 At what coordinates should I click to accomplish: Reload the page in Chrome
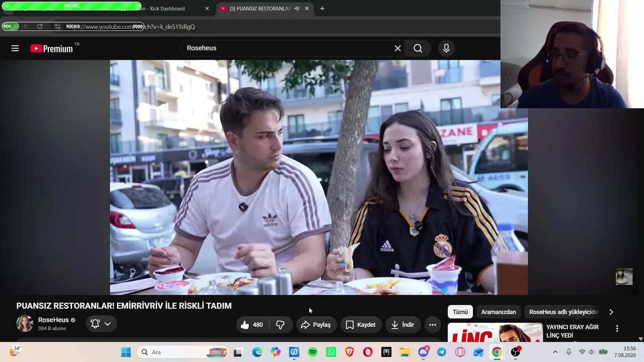click(x=40, y=27)
